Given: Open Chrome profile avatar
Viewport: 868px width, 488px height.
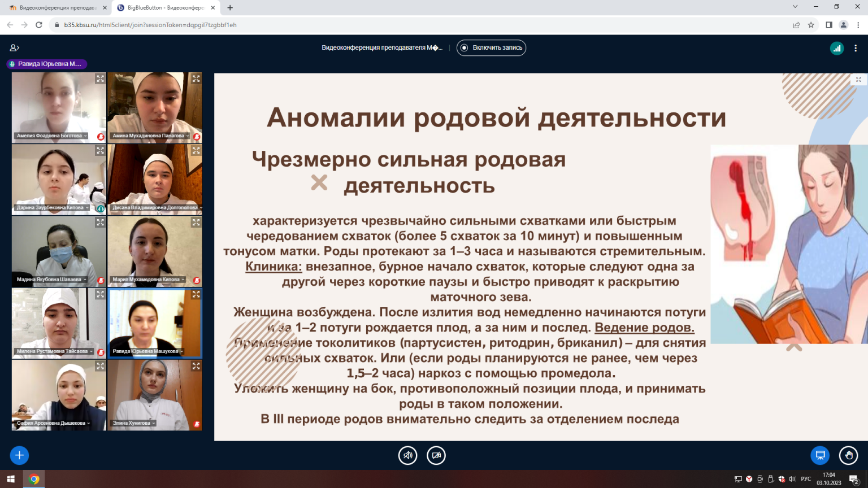Looking at the screenshot, I should 844,25.
